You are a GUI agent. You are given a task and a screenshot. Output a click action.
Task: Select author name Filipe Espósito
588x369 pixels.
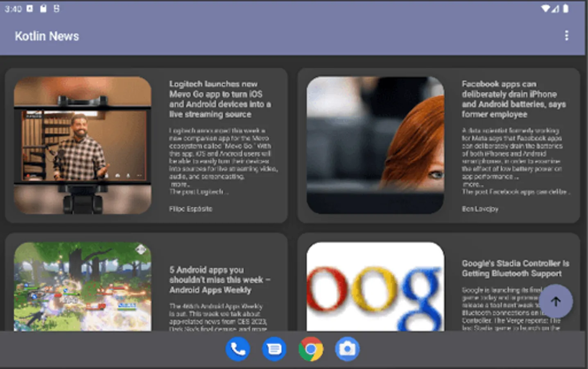pos(191,209)
